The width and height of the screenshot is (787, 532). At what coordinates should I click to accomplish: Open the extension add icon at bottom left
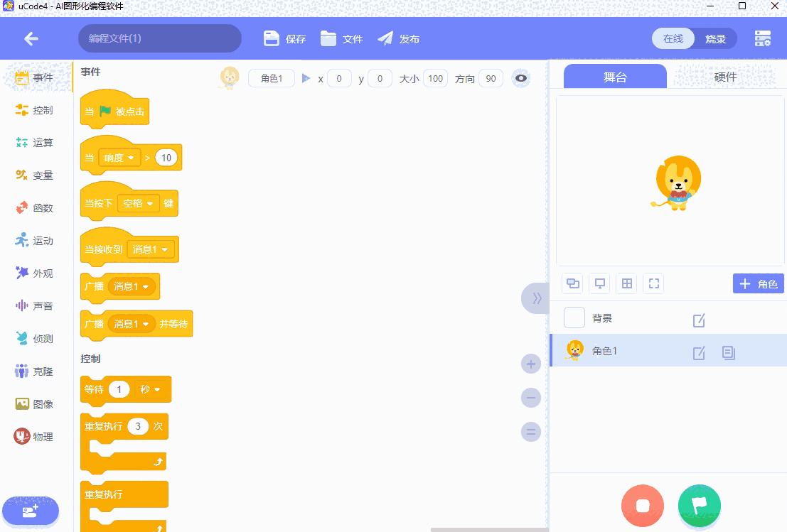tap(31, 511)
